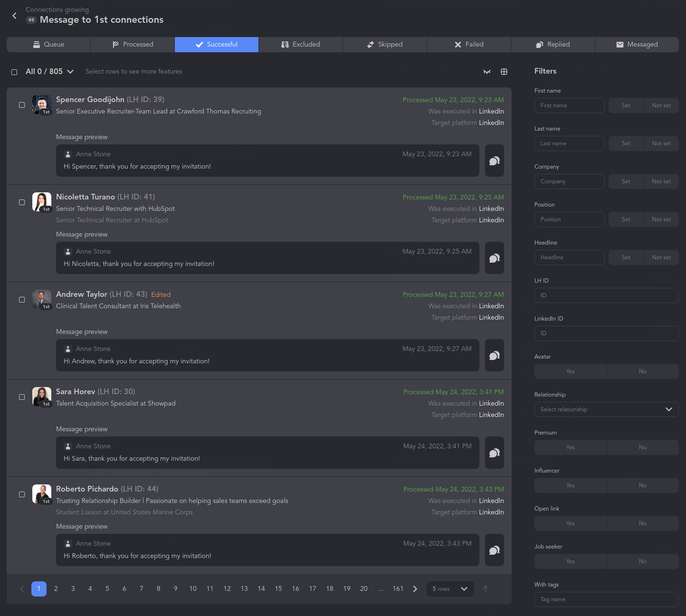Set Avatar filter to Yes
The height and width of the screenshot is (616, 686).
tap(571, 371)
